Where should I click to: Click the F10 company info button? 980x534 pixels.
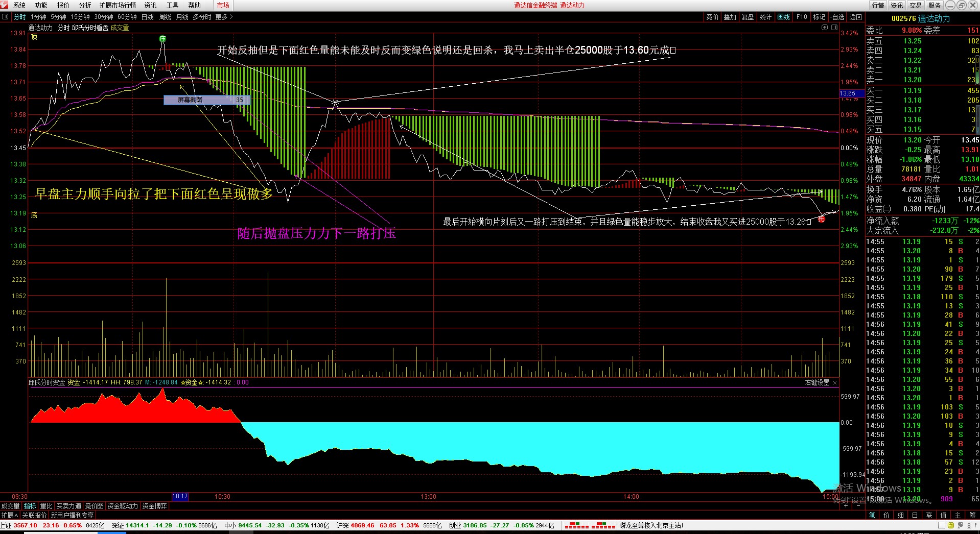coord(802,17)
